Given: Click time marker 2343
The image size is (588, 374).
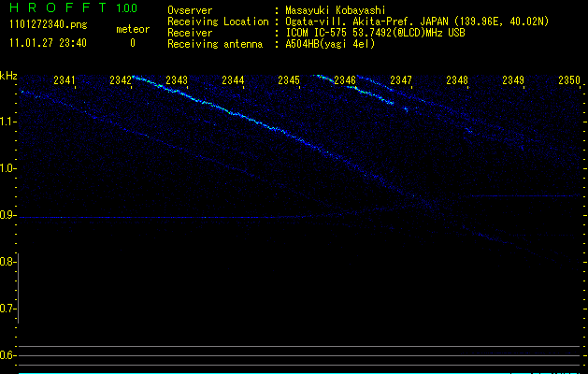Looking at the screenshot, I should coord(177,80).
